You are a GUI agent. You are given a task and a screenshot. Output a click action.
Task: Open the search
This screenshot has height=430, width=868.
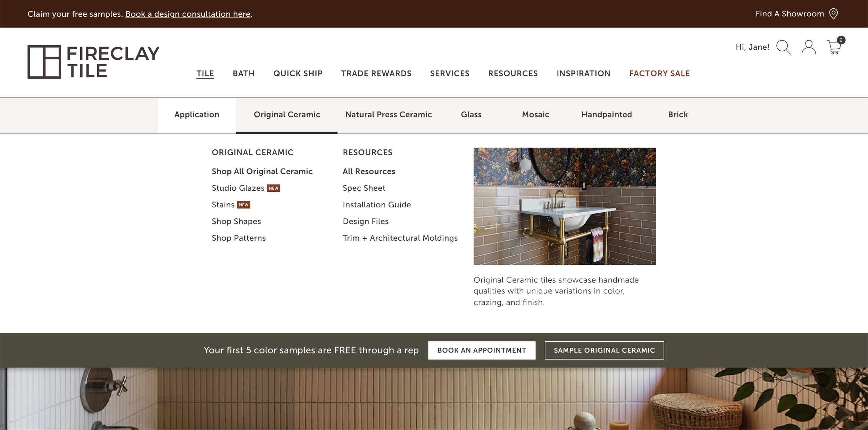[784, 47]
